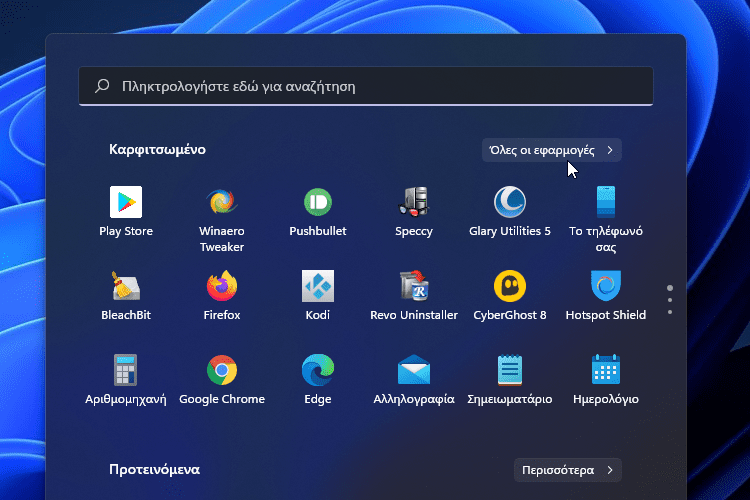Open Microsoft Edge browser

click(x=318, y=371)
